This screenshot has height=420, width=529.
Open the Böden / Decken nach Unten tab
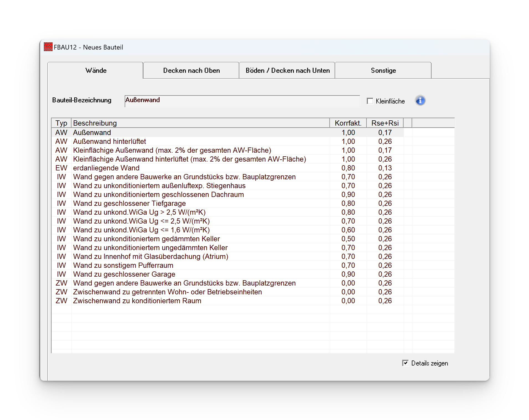click(287, 71)
